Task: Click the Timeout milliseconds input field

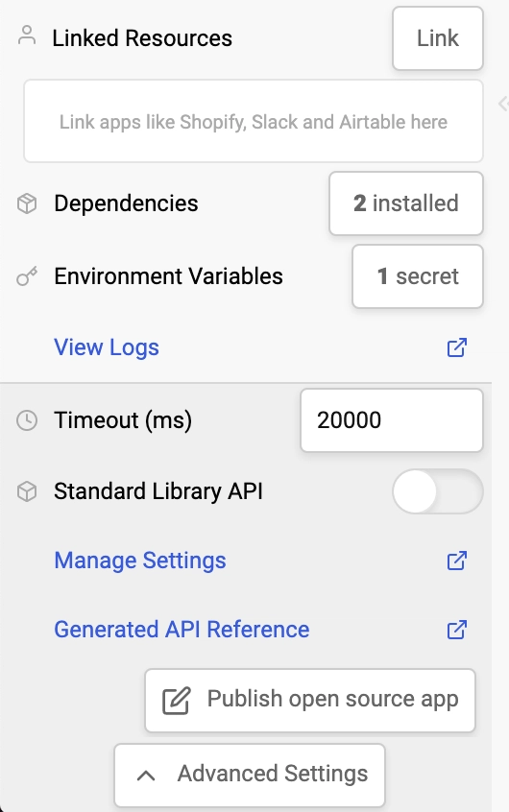Action: pyautogui.click(x=392, y=420)
